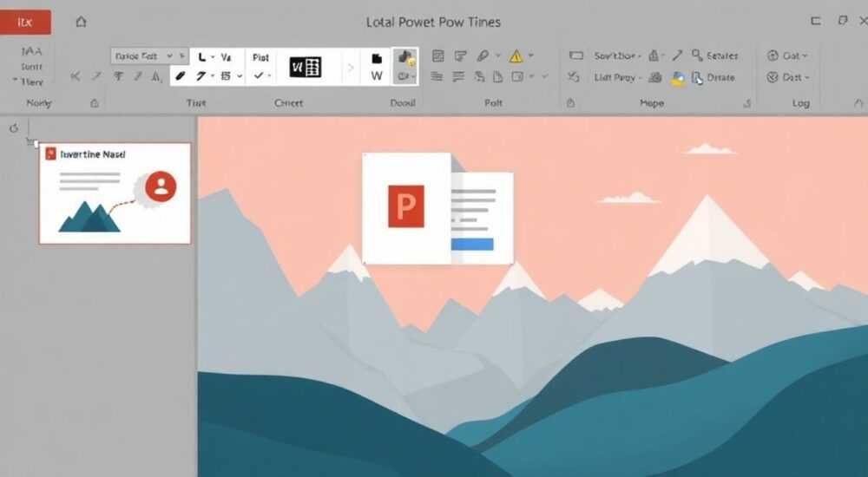Image resolution: width=868 pixels, height=477 pixels.
Task: Toggle the align lines icon in Polt group
Action: point(437,77)
